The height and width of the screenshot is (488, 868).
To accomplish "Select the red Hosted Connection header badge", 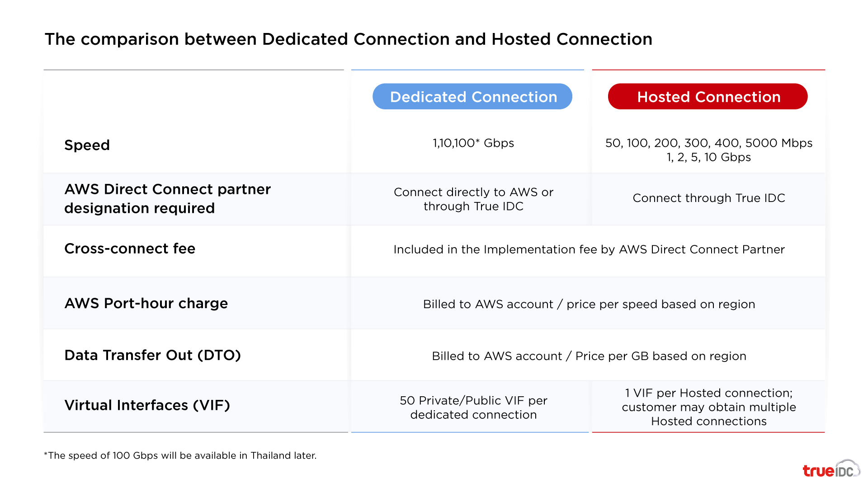I will 708,96.
